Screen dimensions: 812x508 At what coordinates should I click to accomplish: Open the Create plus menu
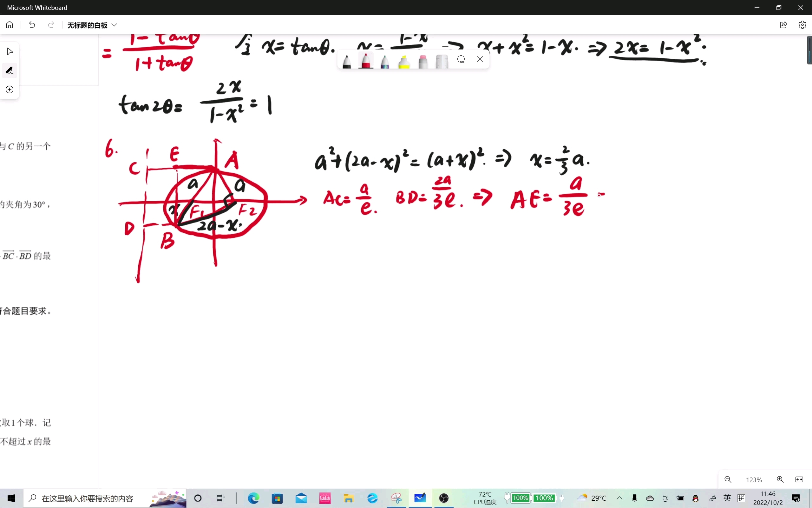10,89
